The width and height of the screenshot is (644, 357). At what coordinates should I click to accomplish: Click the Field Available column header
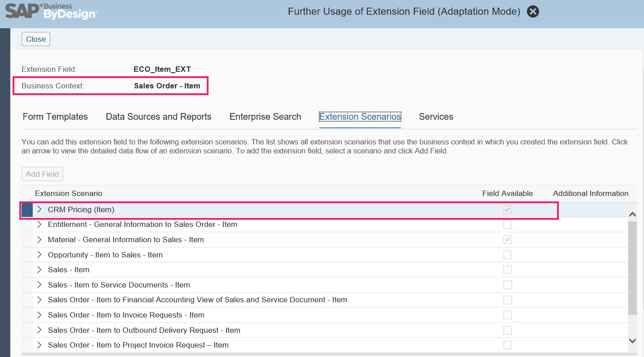[x=508, y=193]
